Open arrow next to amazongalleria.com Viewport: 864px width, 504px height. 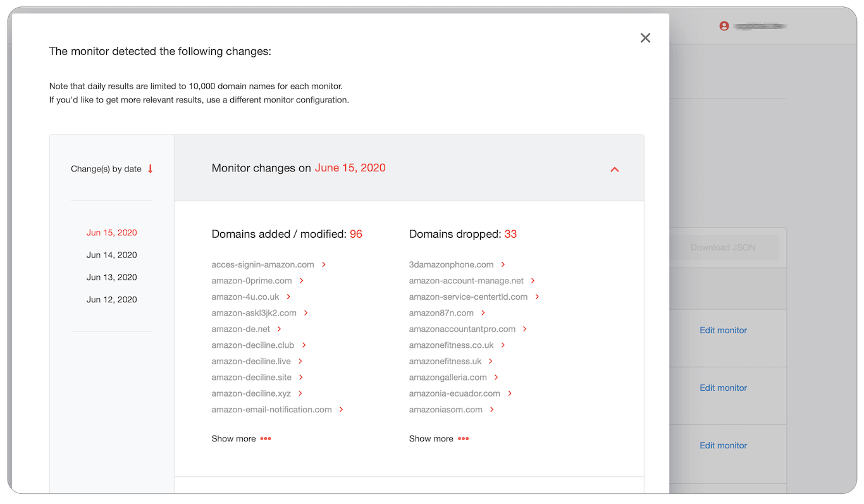pyautogui.click(x=497, y=378)
